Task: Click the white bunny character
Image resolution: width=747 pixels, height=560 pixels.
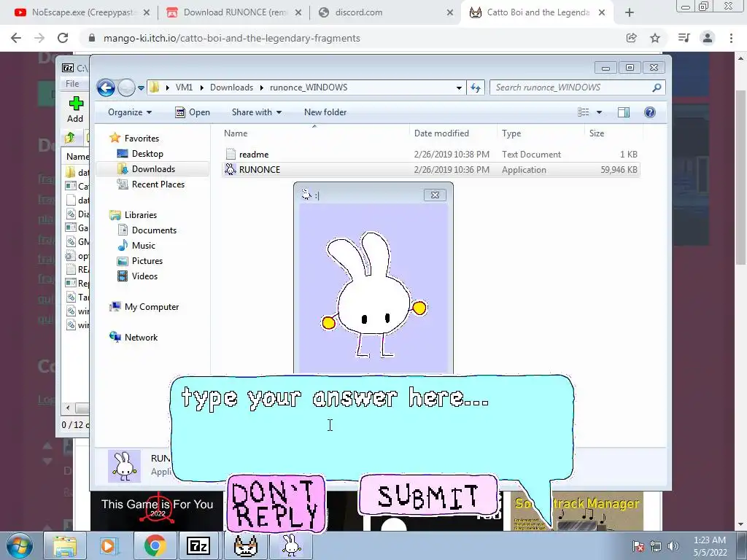Action: (374, 295)
